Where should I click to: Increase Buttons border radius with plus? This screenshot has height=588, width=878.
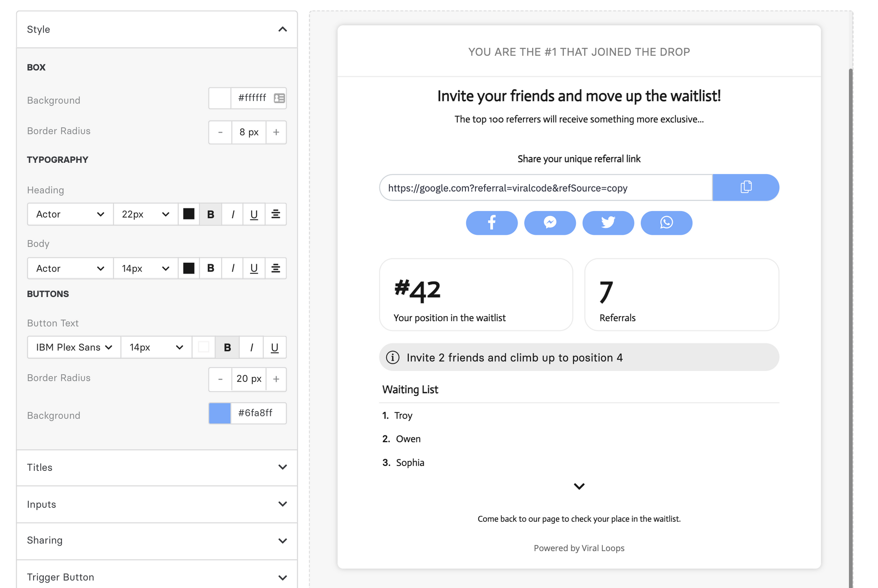(276, 379)
